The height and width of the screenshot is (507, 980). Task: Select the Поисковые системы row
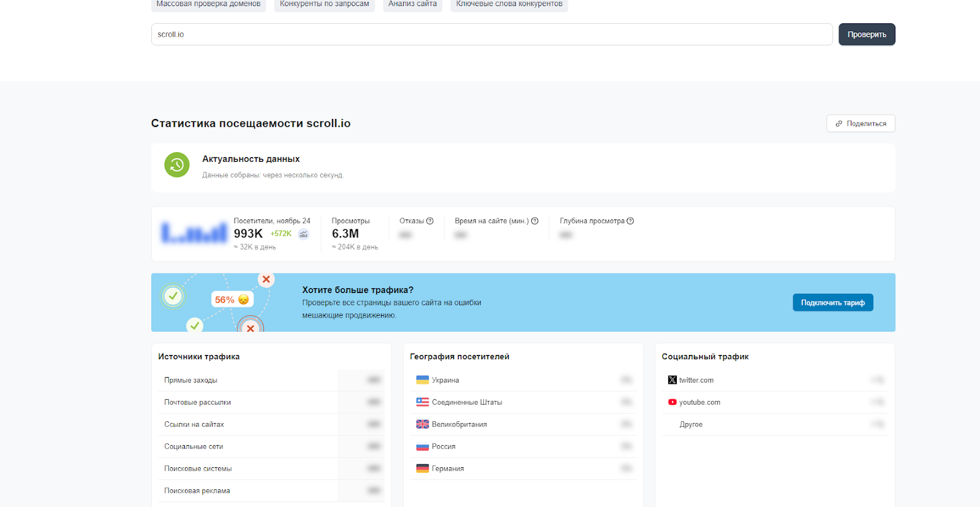[x=271, y=468]
